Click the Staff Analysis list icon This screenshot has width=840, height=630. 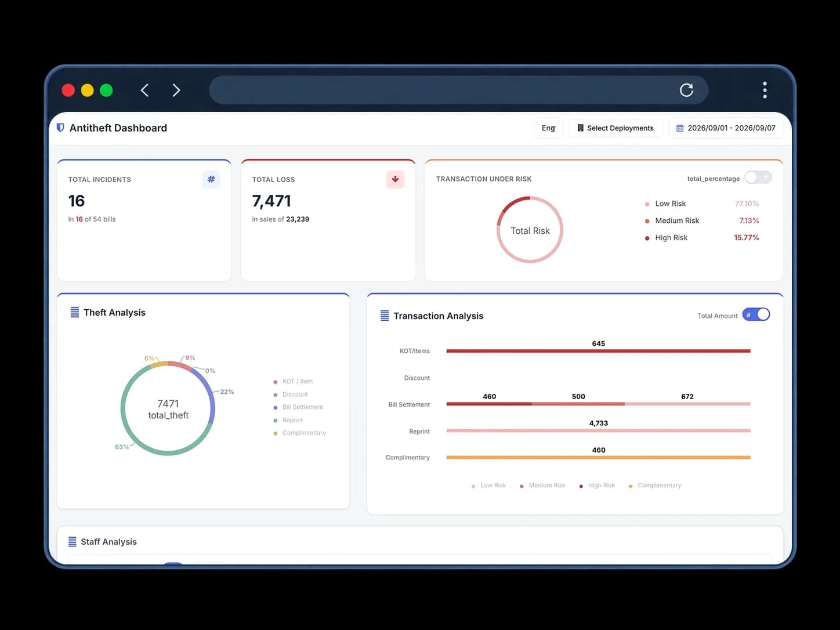click(x=73, y=542)
